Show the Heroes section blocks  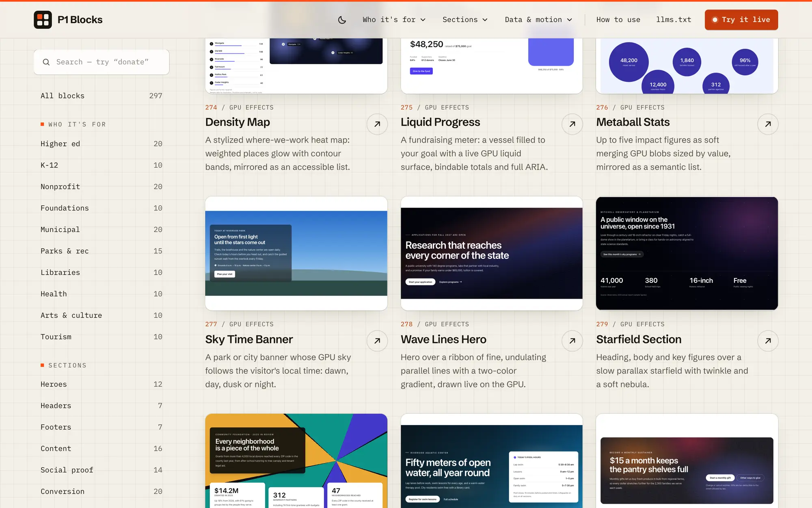101,384
